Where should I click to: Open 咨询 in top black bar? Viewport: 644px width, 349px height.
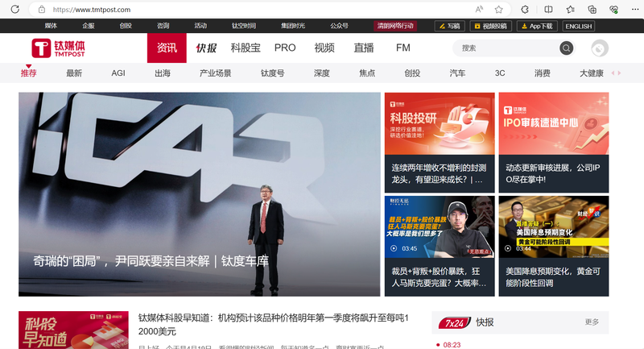click(x=163, y=26)
